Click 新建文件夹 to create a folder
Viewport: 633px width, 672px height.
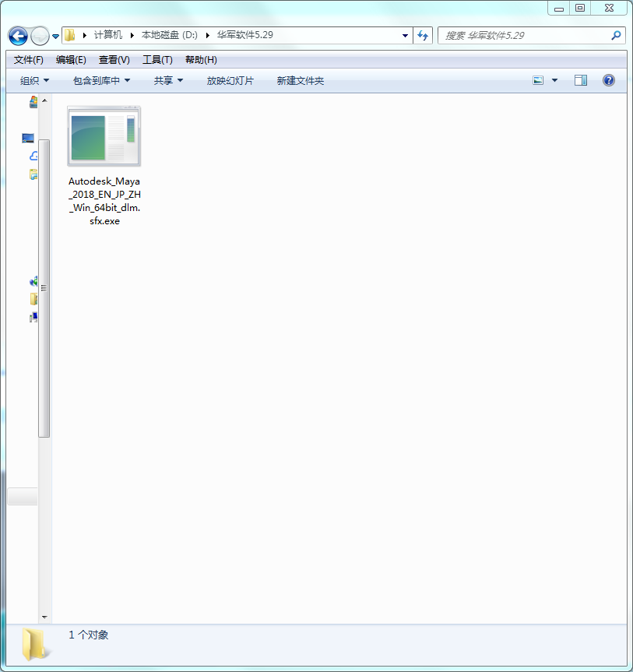click(x=300, y=80)
